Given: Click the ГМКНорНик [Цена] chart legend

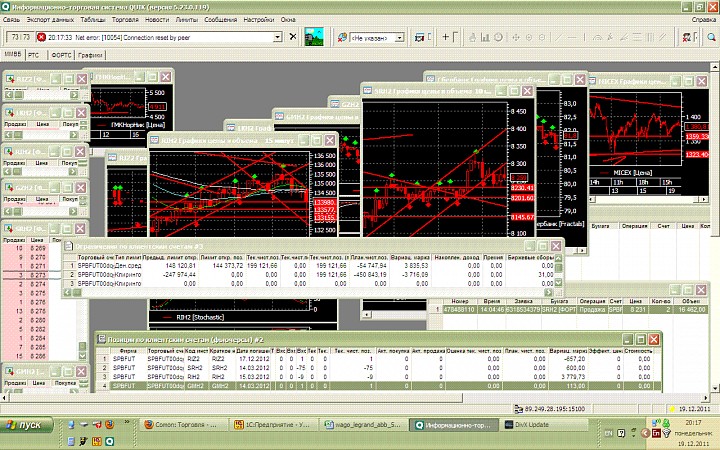Looking at the screenshot, I should (138, 124).
